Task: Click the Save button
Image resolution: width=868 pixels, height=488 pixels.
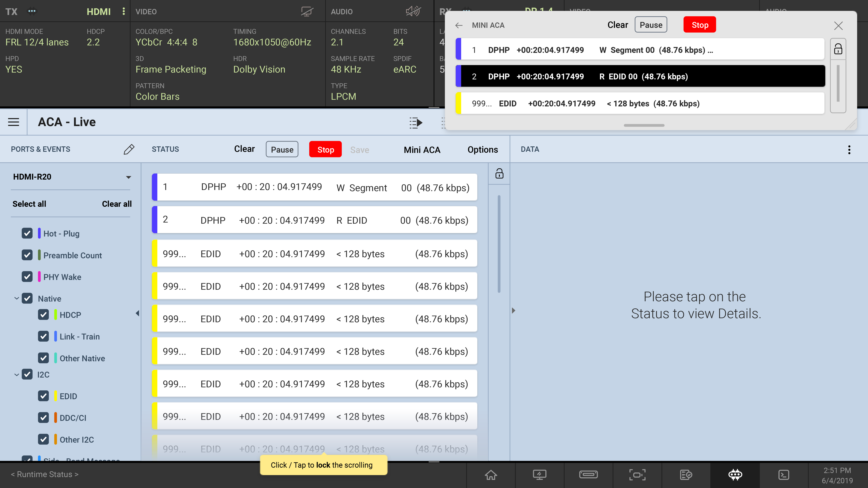Action: (x=360, y=150)
